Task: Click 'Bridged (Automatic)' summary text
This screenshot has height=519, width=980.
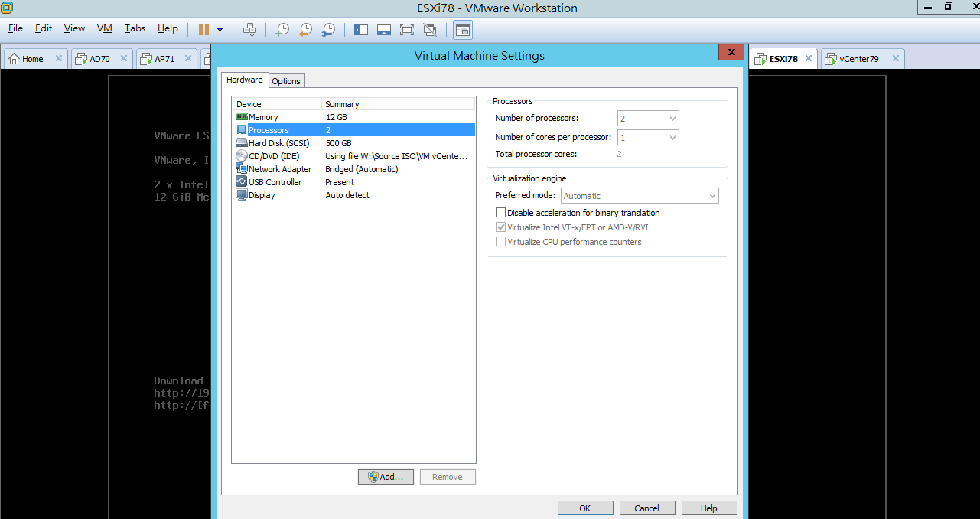Action: click(362, 169)
